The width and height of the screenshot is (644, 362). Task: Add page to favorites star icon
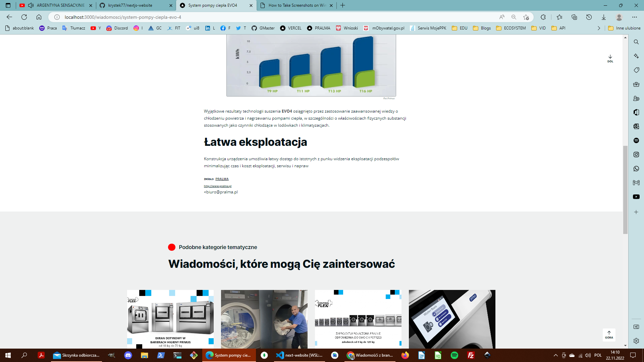[x=526, y=17]
